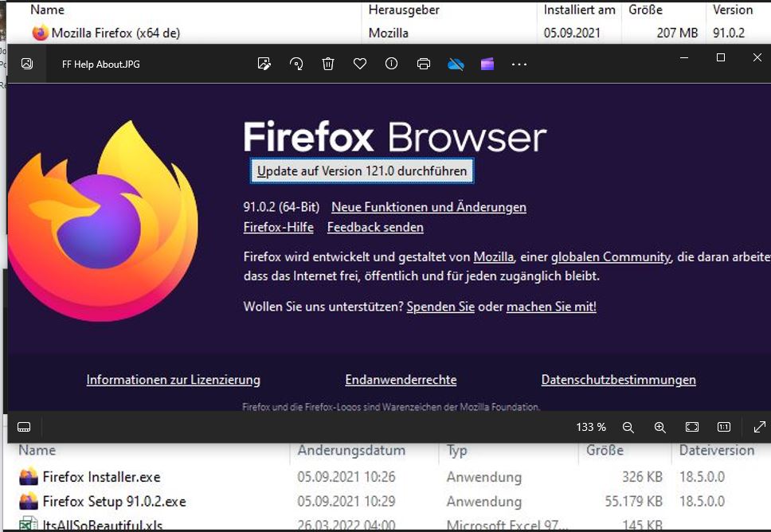Screen dimensions: 771x532
Task: Show file info via the info icon
Action: click(x=391, y=64)
